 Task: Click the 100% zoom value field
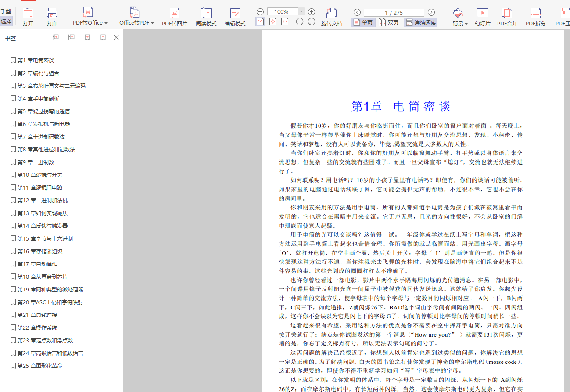pyautogui.click(x=283, y=12)
